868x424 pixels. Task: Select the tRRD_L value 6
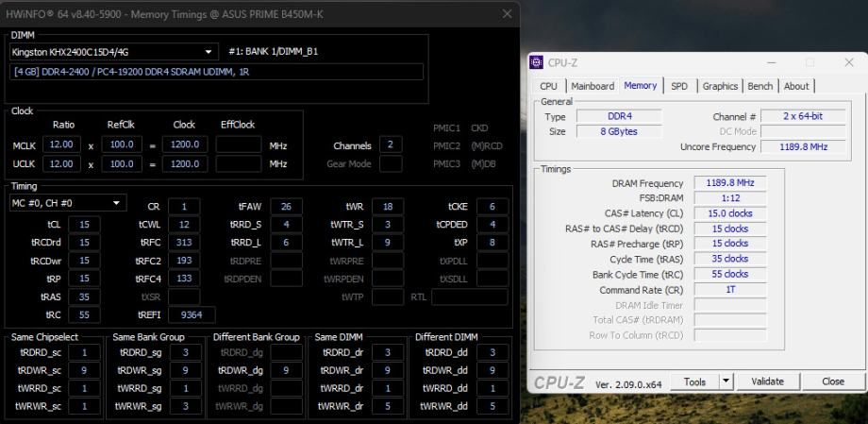click(x=286, y=243)
